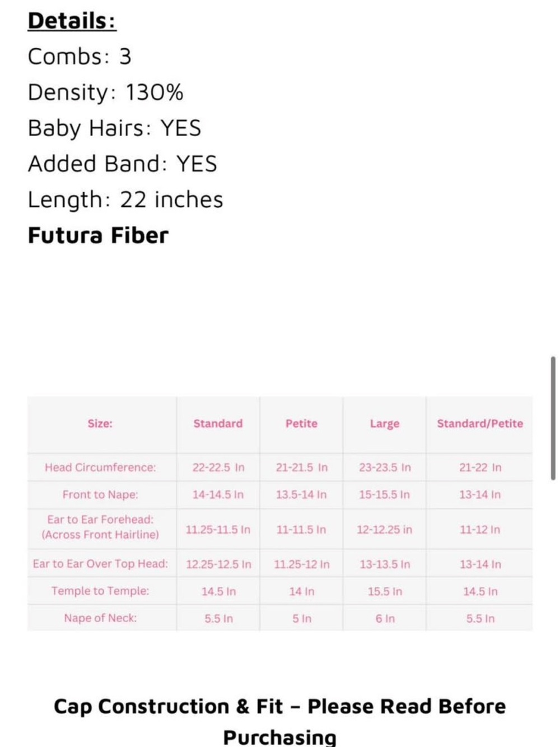Image resolution: width=560 pixels, height=747 pixels.
Task: Click the Cap Construction & Fit heading
Action: 280,721
